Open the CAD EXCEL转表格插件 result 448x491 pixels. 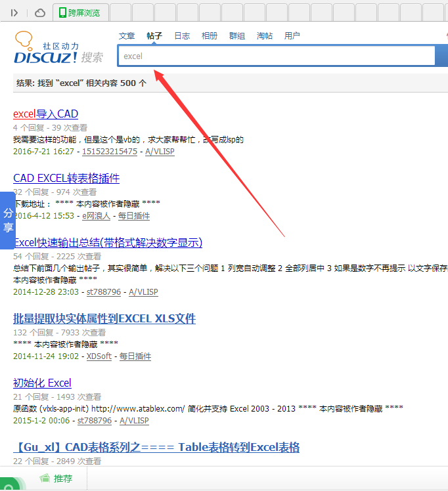click(66, 178)
